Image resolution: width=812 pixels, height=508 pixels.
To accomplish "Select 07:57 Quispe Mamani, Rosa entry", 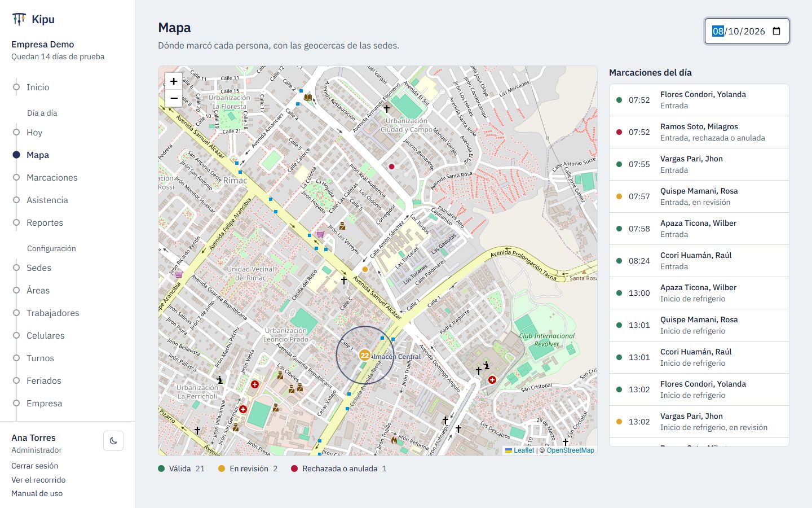I will pyautogui.click(x=699, y=196).
